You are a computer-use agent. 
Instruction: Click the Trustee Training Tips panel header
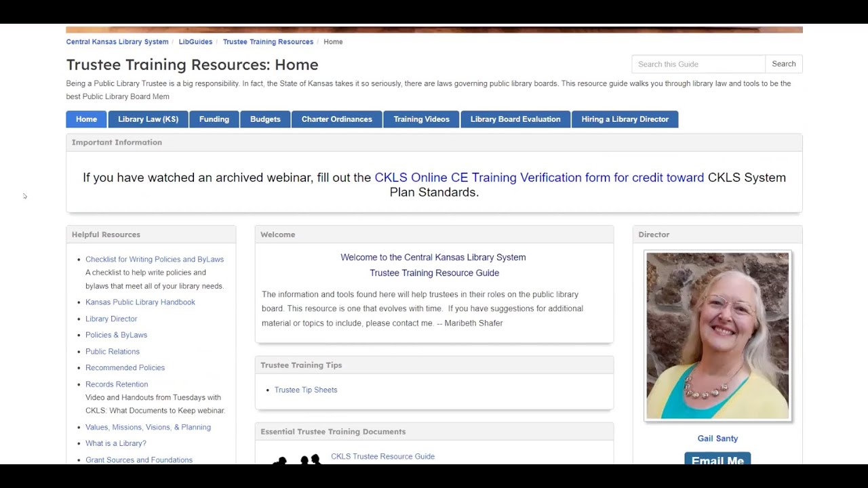pos(434,365)
